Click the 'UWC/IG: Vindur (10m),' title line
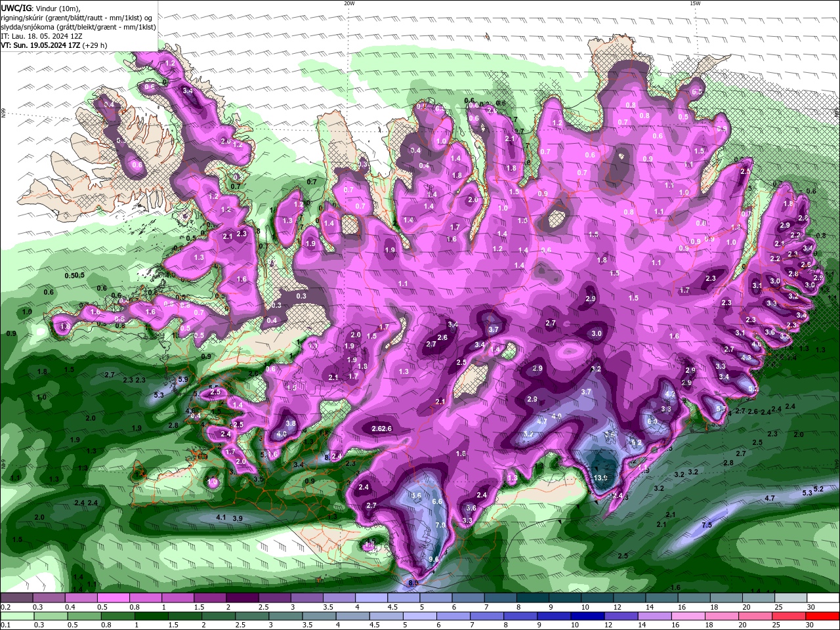This screenshot has height=630, width=840. pyautogui.click(x=41, y=8)
